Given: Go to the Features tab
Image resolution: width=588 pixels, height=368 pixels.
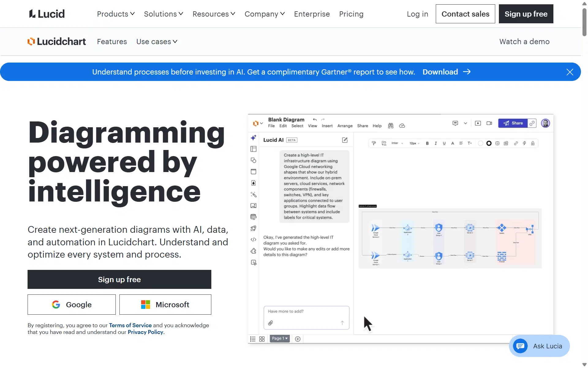Looking at the screenshot, I should pyautogui.click(x=112, y=42).
